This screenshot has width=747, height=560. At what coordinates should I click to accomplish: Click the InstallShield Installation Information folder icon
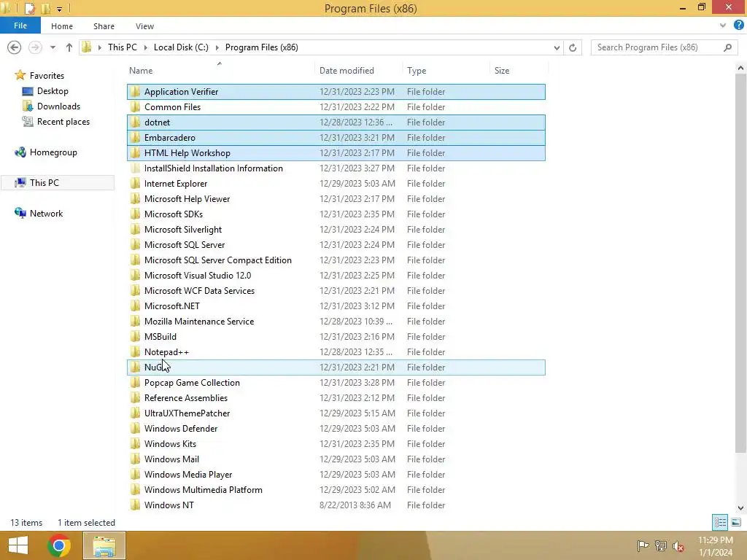click(135, 168)
